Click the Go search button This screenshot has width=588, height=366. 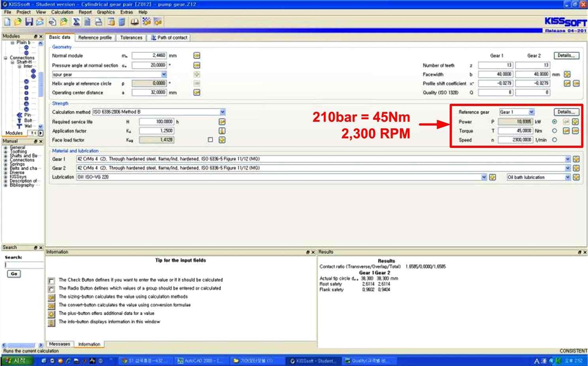pos(14,274)
